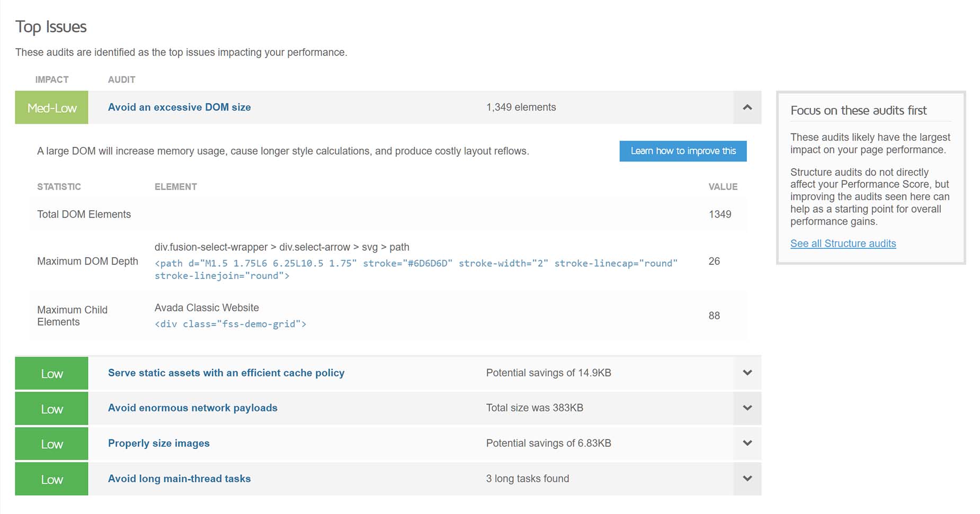Open 'Serve static assets with an efficient cache policy'
980x514 pixels.
click(x=226, y=373)
